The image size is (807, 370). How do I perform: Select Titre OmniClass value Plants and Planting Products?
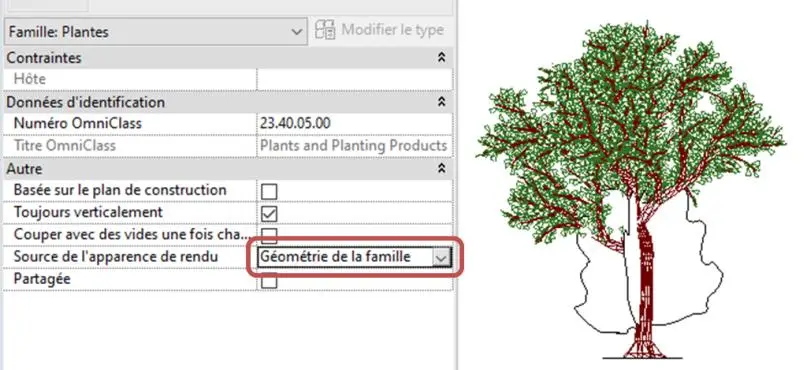354,146
